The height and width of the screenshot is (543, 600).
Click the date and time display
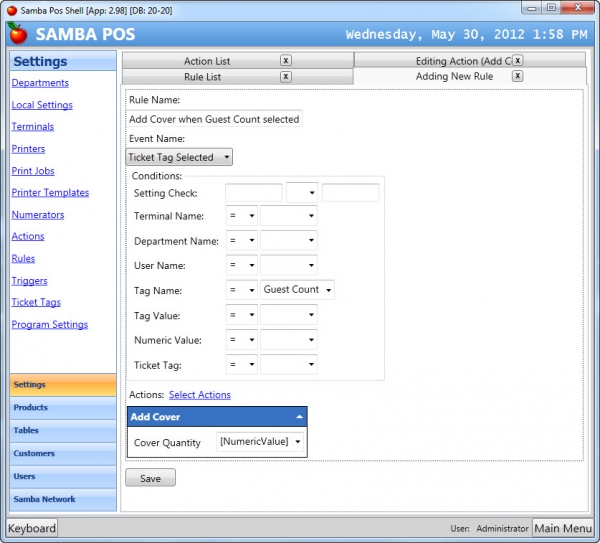[x=466, y=34]
